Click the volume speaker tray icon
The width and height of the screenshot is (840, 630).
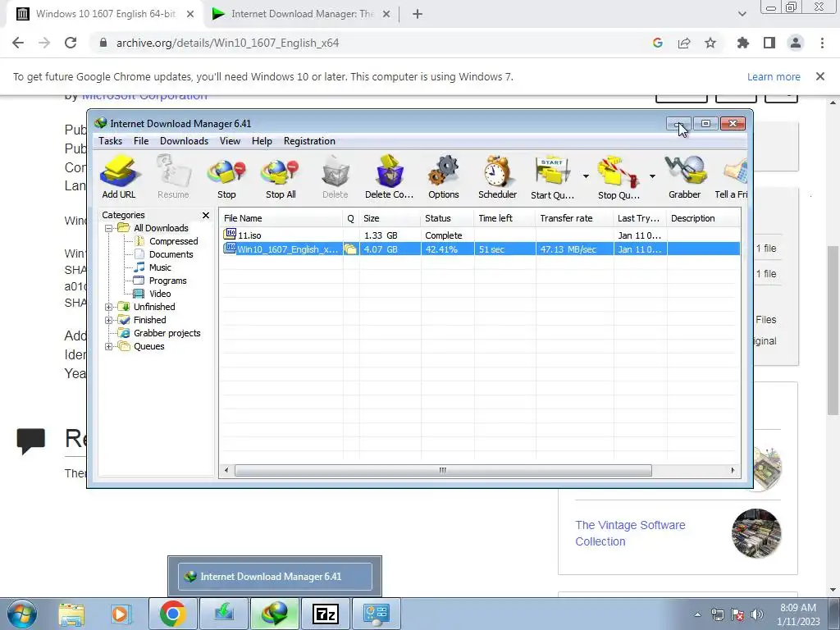click(756, 614)
